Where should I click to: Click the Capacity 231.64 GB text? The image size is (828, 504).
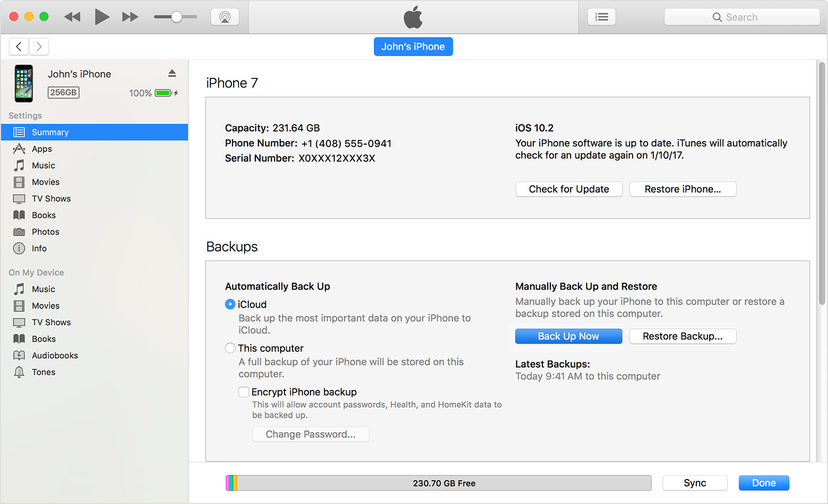[272, 128]
